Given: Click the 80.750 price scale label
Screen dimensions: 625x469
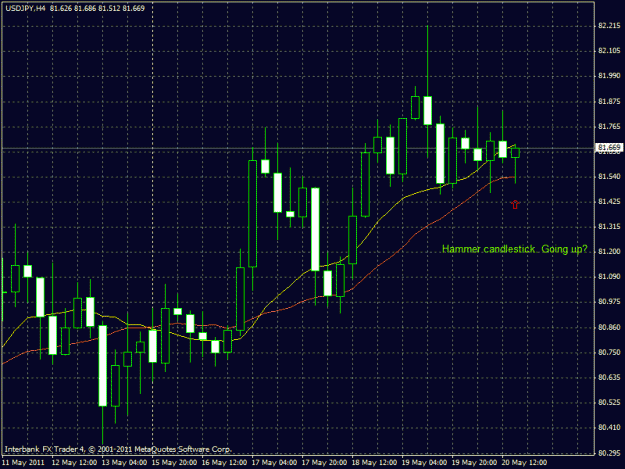Looking at the screenshot, I should point(609,353).
